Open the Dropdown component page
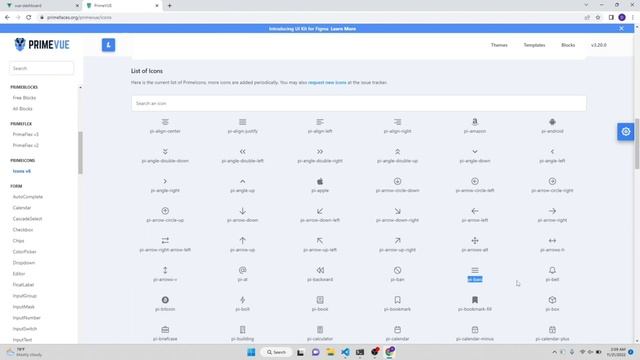This screenshot has height=360, width=640. pos(24,263)
